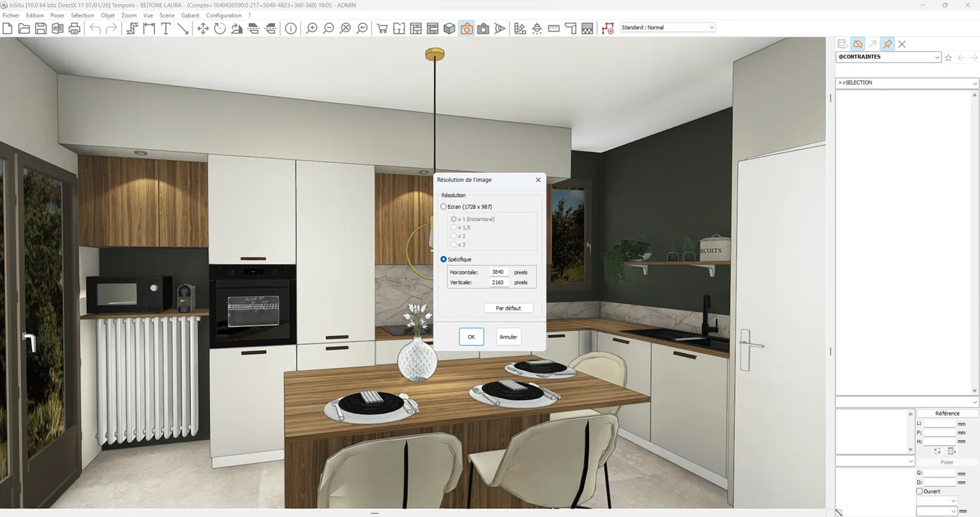
Task: Choose the x 3 multiplier option
Action: pyautogui.click(x=454, y=244)
